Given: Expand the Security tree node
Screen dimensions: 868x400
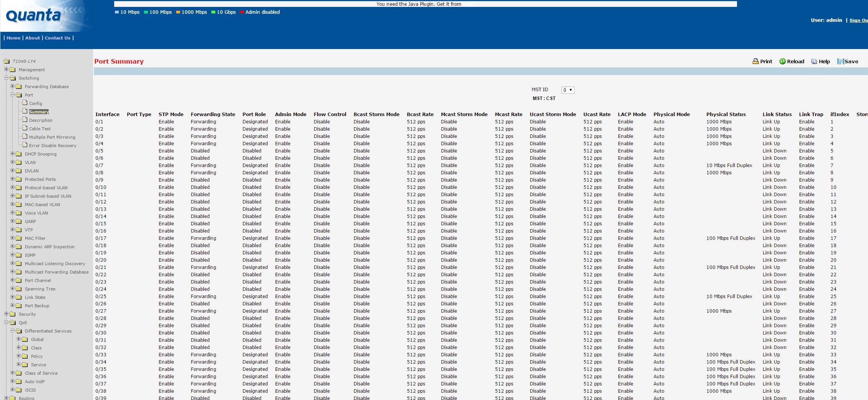Looking at the screenshot, I should pyautogui.click(x=6, y=314).
